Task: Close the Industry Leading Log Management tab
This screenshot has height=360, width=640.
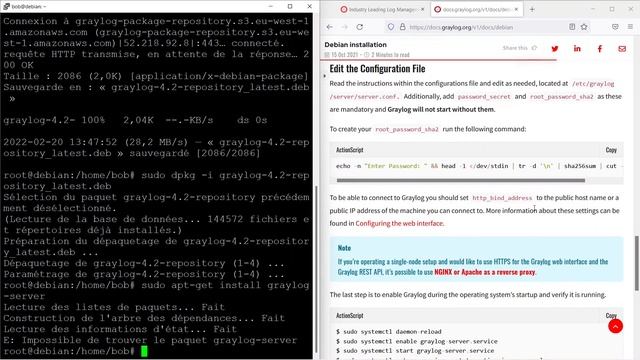Action: [x=422, y=9]
